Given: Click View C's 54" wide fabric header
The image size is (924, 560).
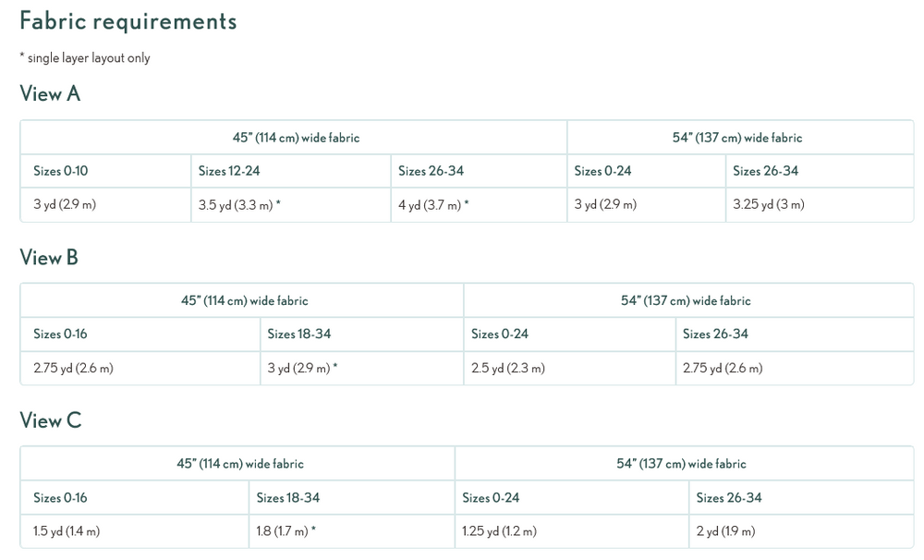Looking at the screenshot, I should 681,464.
